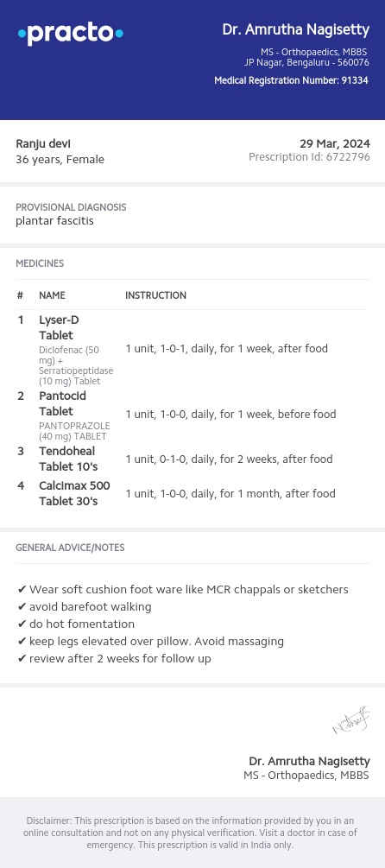The height and width of the screenshot is (868, 385).
Task: Click the checkmark before soft cushion footwear advice
Action: click(22, 590)
